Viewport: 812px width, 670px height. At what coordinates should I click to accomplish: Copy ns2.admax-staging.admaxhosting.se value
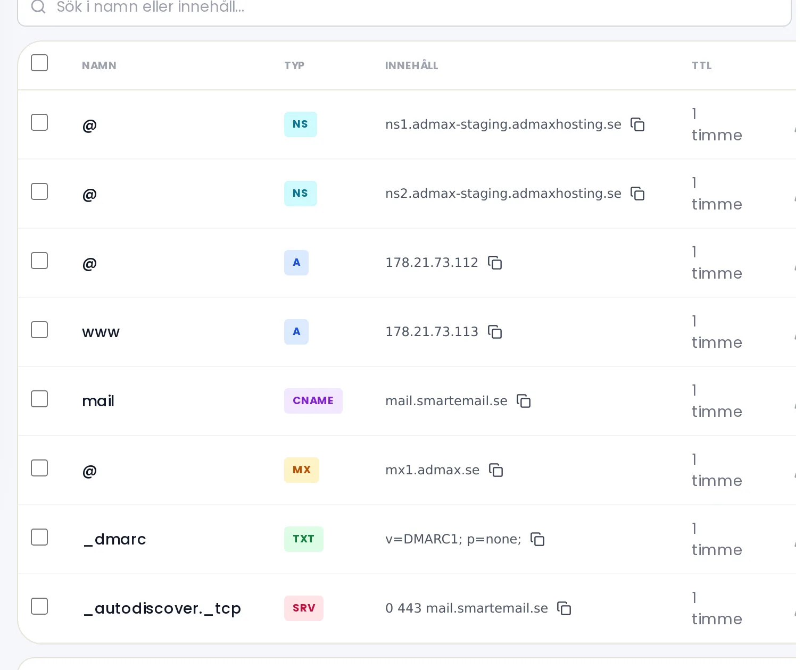(x=637, y=194)
